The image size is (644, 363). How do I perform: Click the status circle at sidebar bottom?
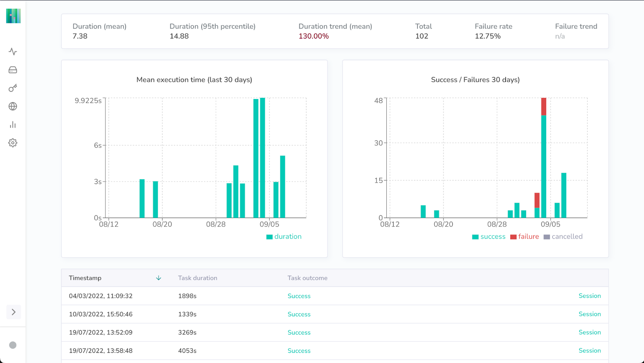(12, 345)
